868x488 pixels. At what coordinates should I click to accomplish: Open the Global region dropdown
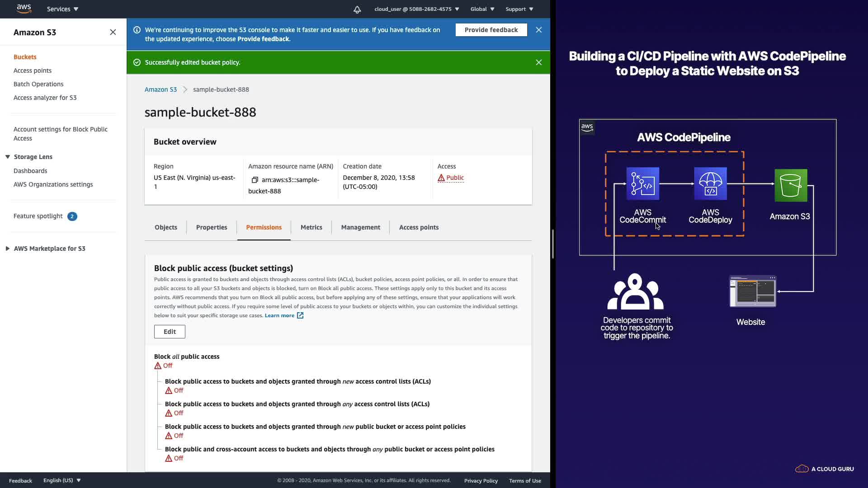(x=482, y=9)
